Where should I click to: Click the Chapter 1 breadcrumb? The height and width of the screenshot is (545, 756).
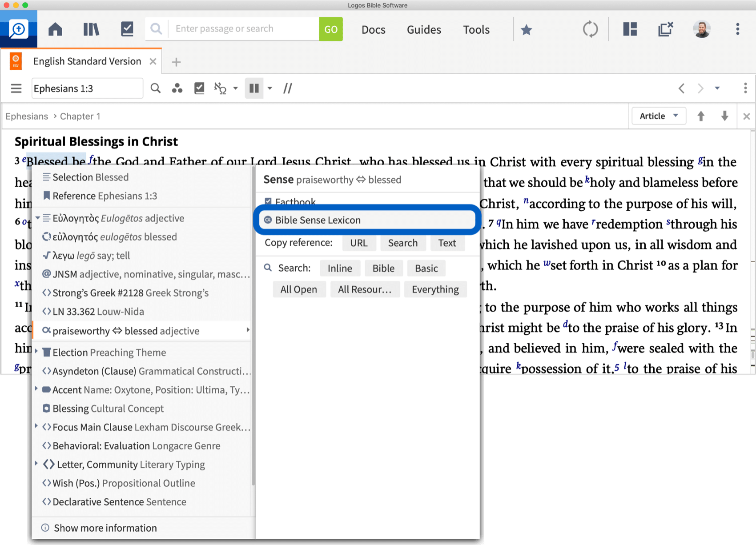80,116
